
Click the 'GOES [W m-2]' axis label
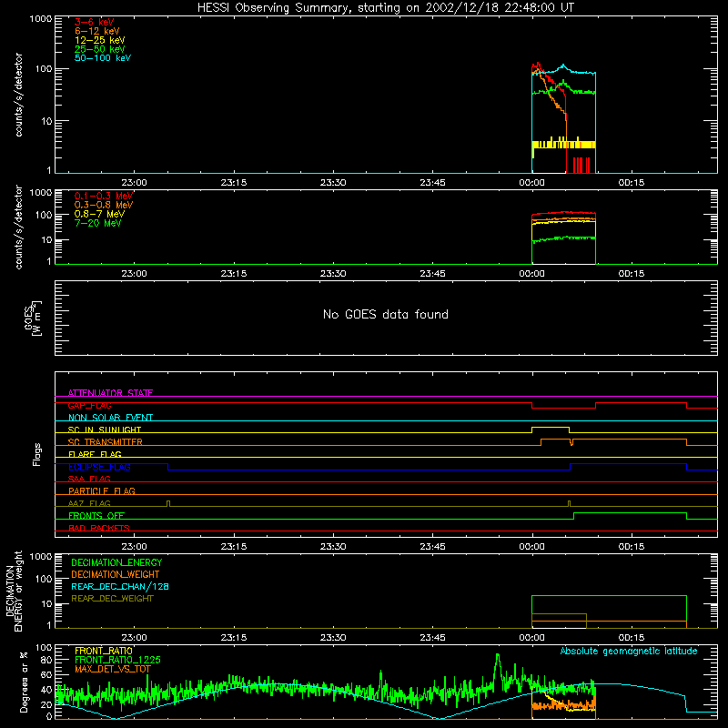33,318
